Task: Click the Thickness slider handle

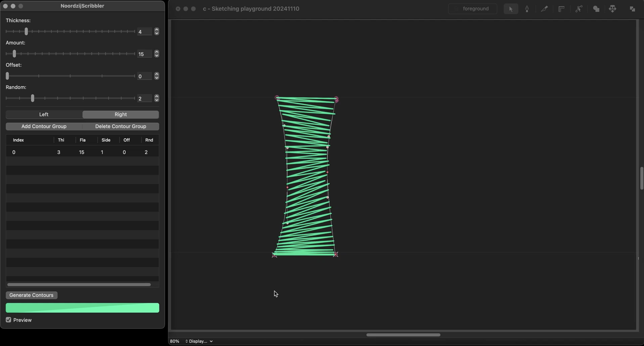Action: click(26, 31)
